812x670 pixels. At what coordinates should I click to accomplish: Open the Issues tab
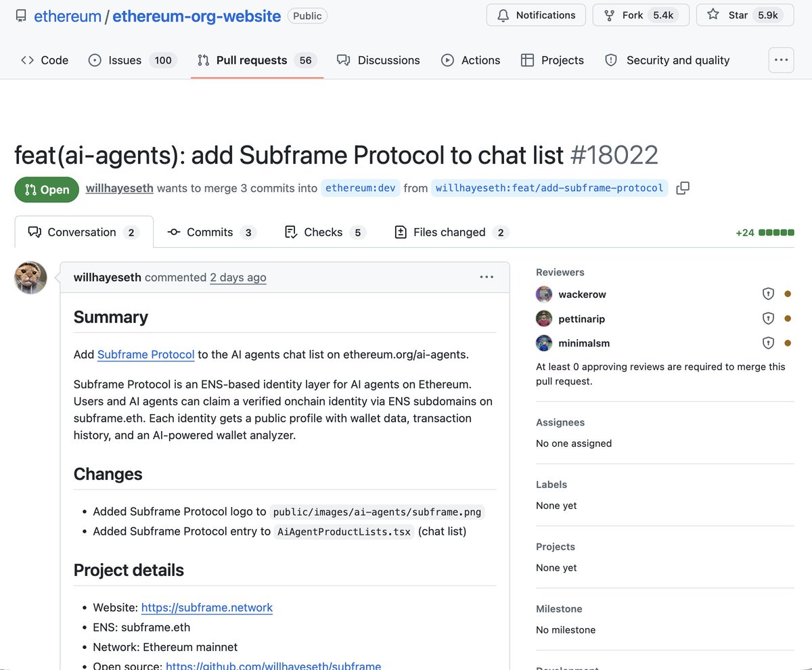(133, 60)
